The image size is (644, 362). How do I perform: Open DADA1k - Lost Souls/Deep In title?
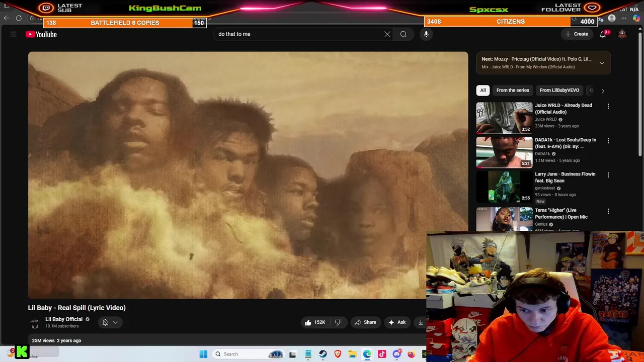[566, 143]
